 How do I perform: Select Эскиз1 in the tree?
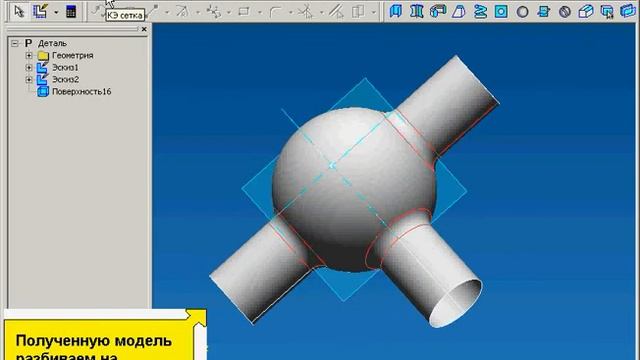pyautogui.click(x=65, y=67)
